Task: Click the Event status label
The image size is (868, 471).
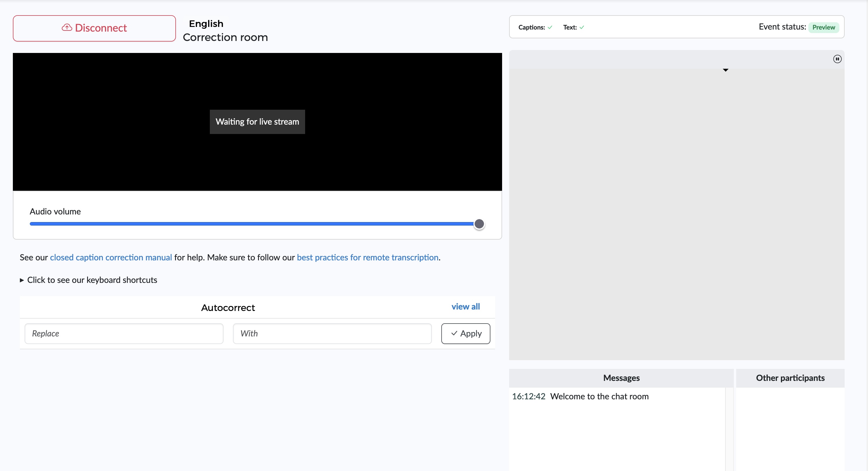Action: click(x=782, y=27)
